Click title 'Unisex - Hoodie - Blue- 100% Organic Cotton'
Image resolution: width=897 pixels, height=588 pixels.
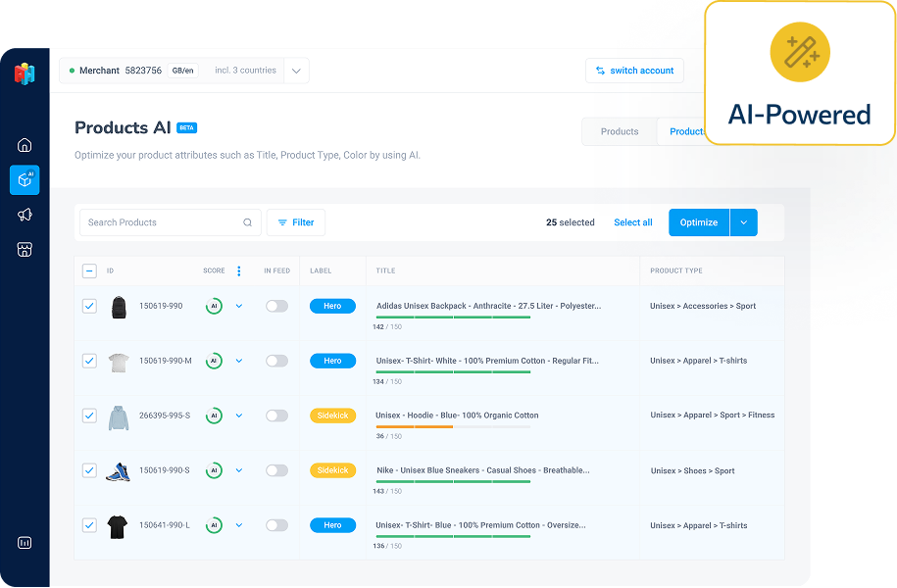pyautogui.click(x=457, y=416)
